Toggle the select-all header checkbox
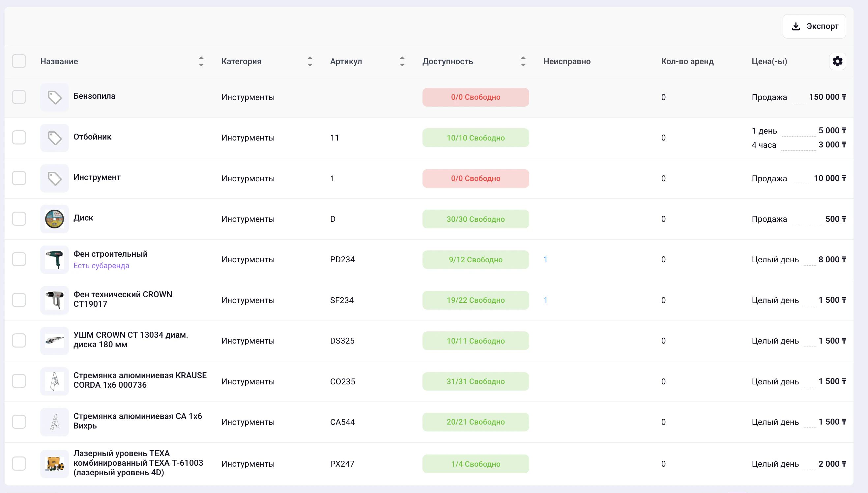This screenshot has width=868, height=493. point(19,61)
